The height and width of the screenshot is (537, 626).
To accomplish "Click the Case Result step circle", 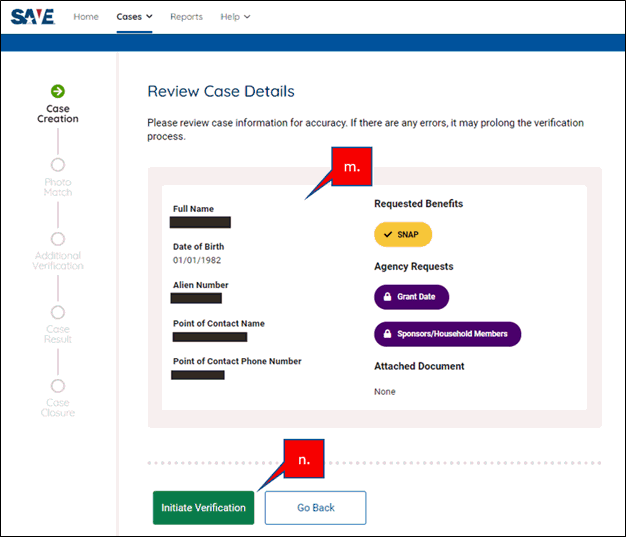I will pos(58,312).
